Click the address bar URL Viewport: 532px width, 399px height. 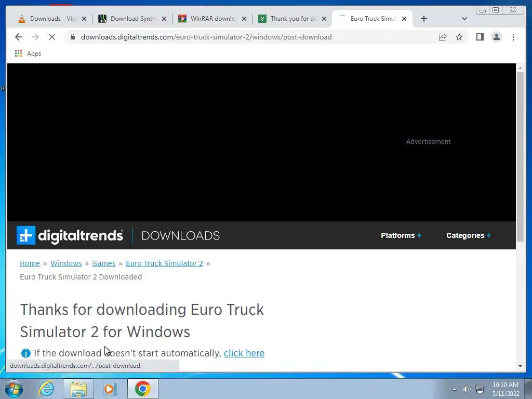click(206, 37)
